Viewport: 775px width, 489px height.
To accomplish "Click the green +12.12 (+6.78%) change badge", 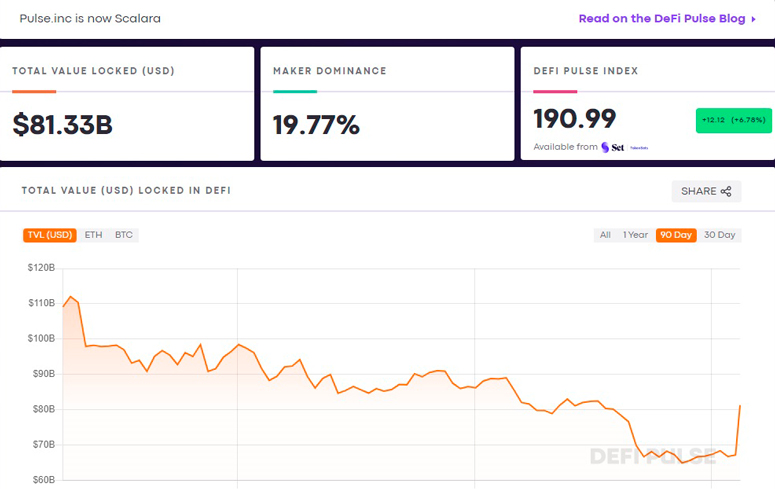I will click(x=733, y=120).
